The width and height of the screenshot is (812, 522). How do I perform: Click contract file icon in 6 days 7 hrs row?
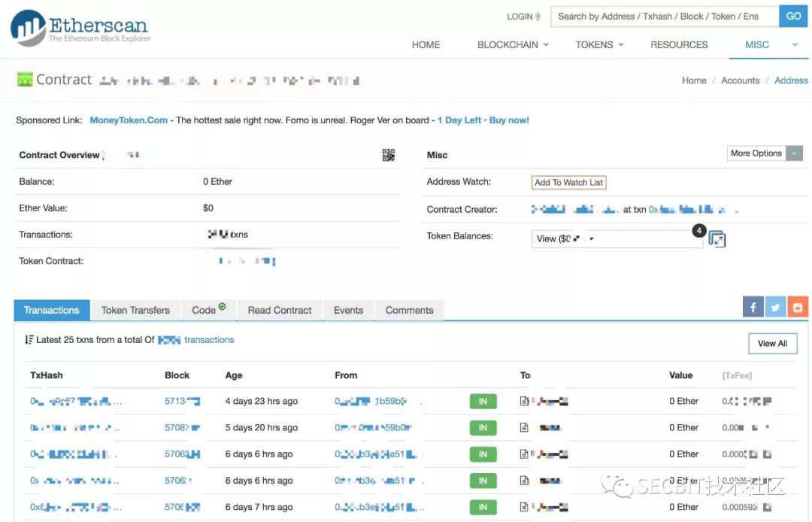point(524,507)
